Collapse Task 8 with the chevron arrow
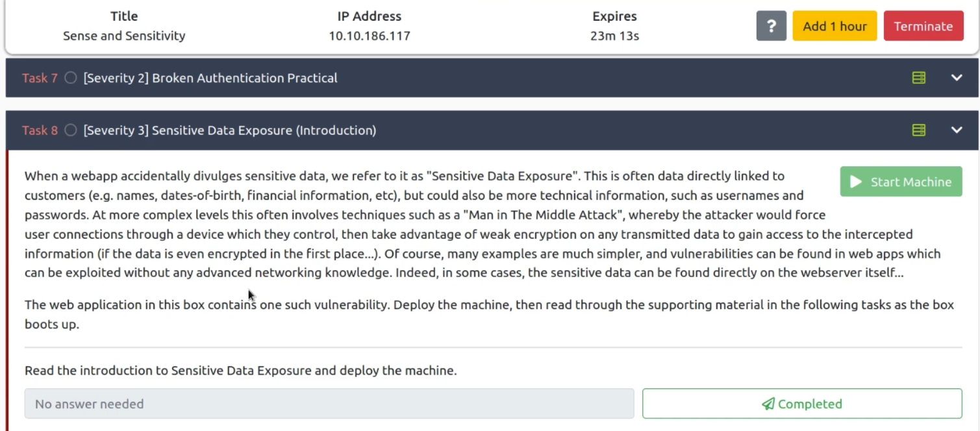Screen dimensions: 980x431 956,130
